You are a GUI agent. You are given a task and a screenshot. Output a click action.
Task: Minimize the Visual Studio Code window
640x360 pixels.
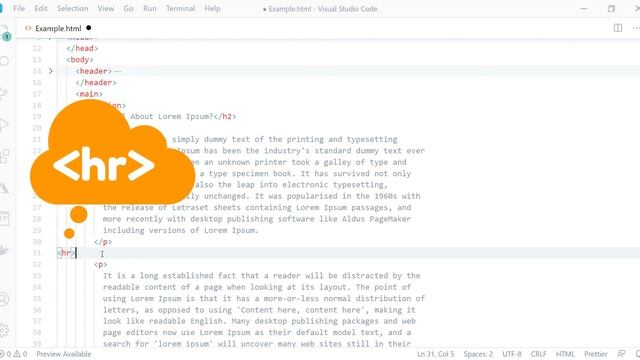point(584,9)
